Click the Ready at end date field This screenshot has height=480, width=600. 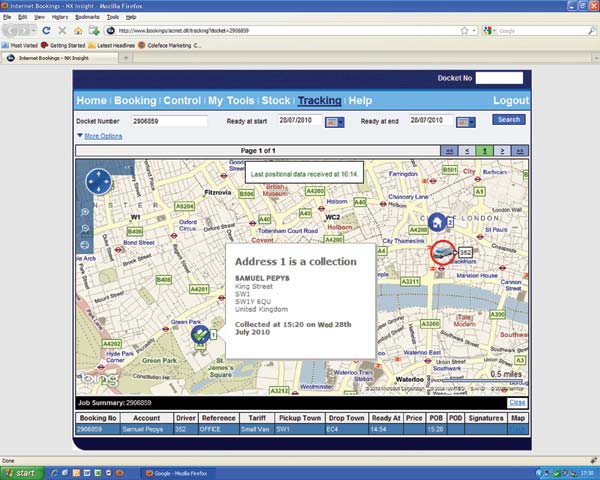[x=431, y=121]
